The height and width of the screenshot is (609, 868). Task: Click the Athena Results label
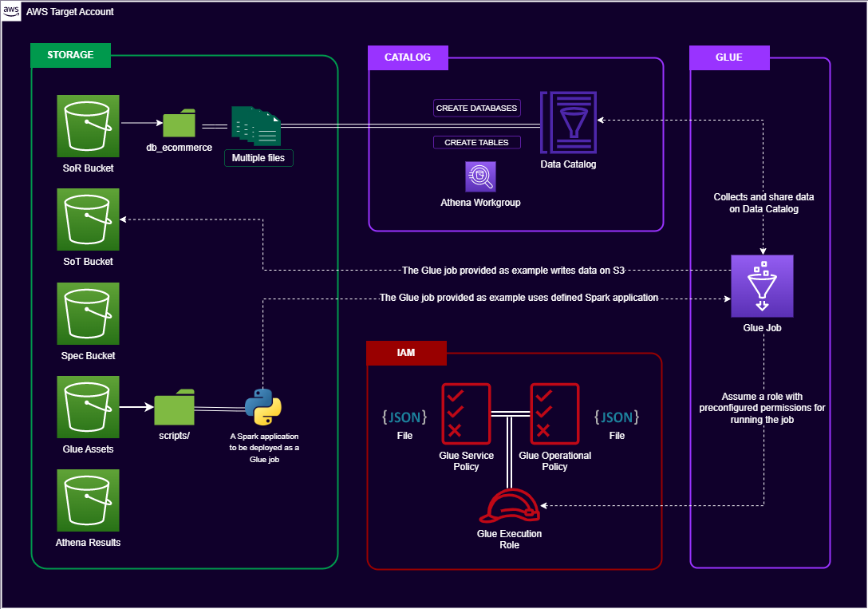click(x=88, y=543)
